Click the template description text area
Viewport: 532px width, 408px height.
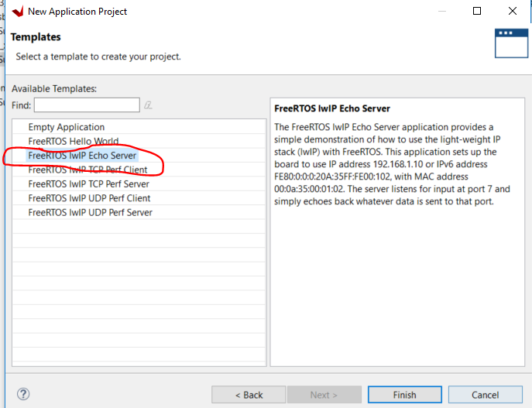396,232
